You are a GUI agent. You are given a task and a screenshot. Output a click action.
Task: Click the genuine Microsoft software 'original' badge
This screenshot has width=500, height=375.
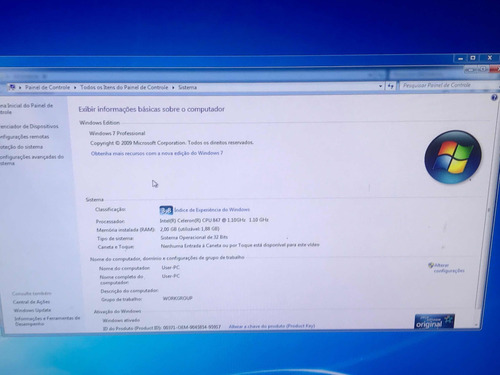(435, 321)
